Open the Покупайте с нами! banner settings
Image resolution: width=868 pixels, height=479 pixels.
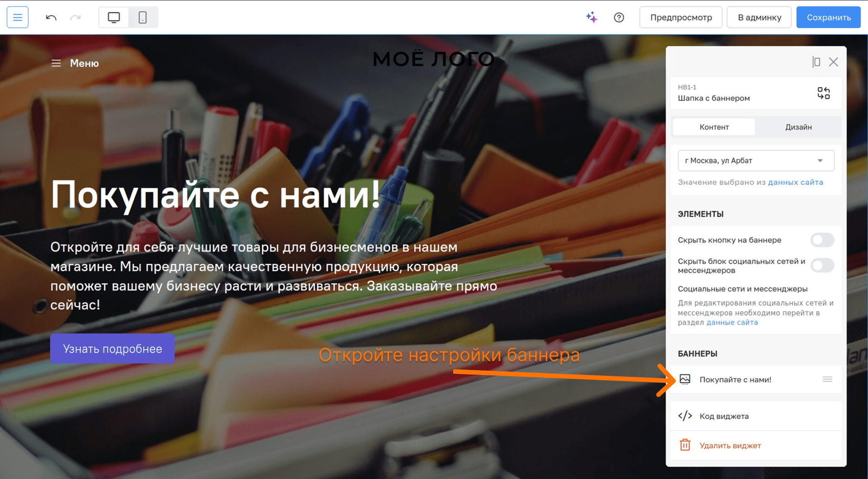coord(735,380)
